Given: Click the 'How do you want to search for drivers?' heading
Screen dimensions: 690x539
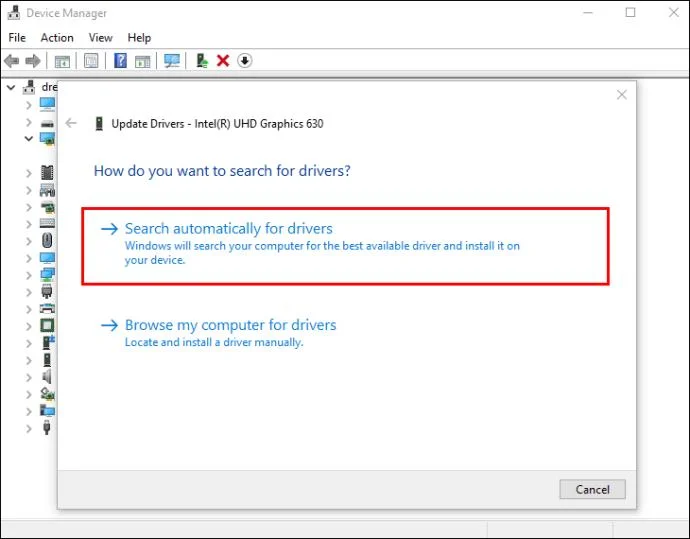Looking at the screenshot, I should pyautogui.click(x=222, y=171).
